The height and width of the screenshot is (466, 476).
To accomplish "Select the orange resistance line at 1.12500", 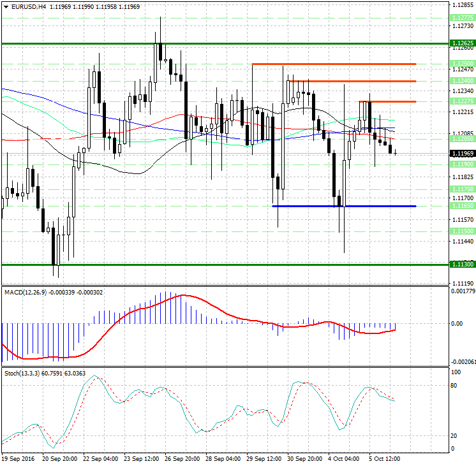I will (x=334, y=64).
